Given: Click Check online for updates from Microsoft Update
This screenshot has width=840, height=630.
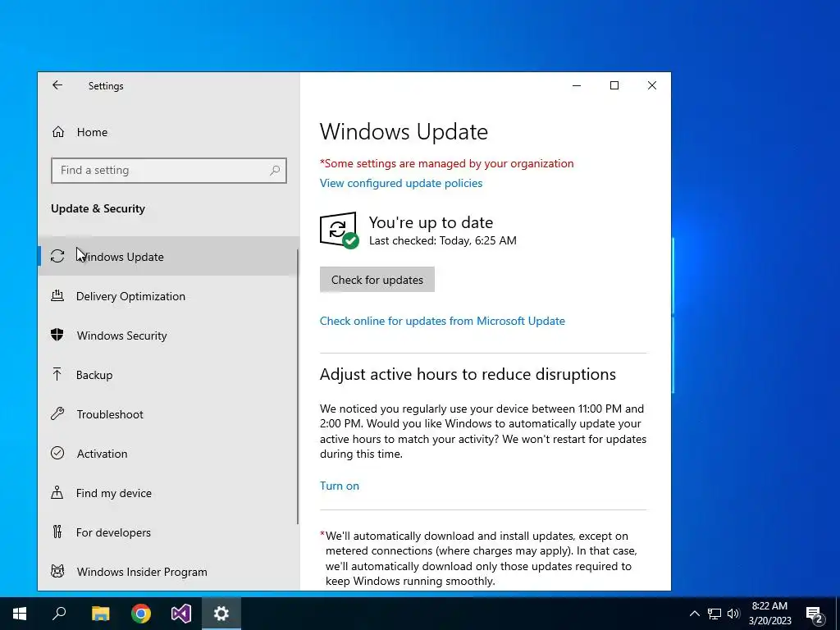Looking at the screenshot, I should tap(442, 321).
